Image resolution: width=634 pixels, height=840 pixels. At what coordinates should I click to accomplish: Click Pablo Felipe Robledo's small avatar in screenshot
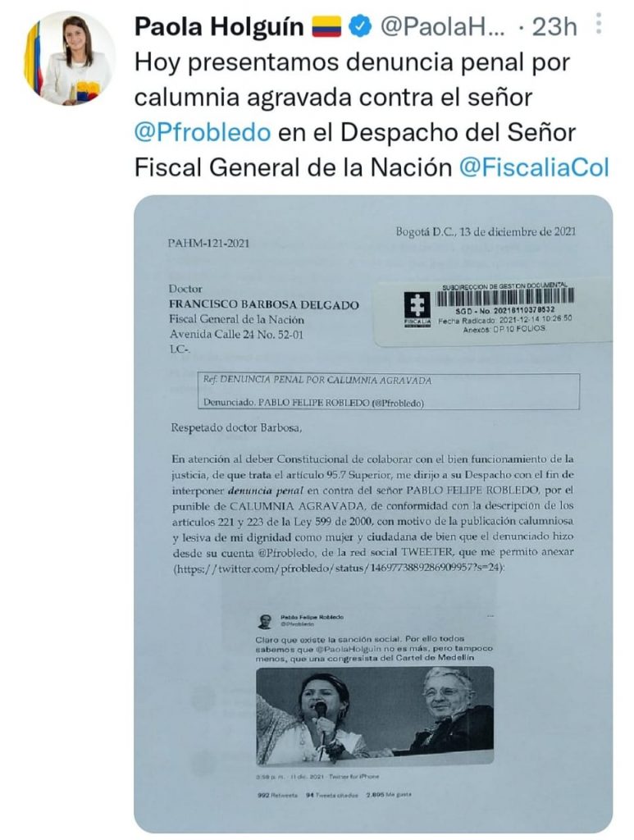pos(266,621)
